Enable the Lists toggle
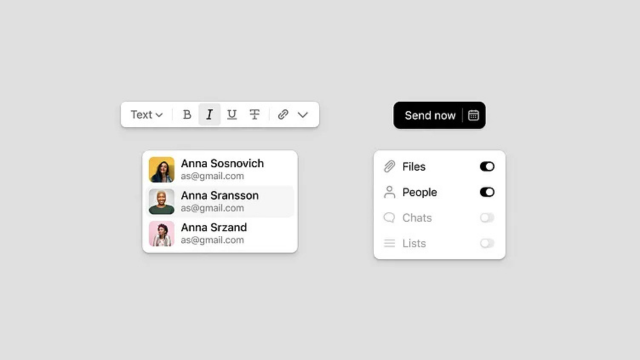 pos(487,243)
